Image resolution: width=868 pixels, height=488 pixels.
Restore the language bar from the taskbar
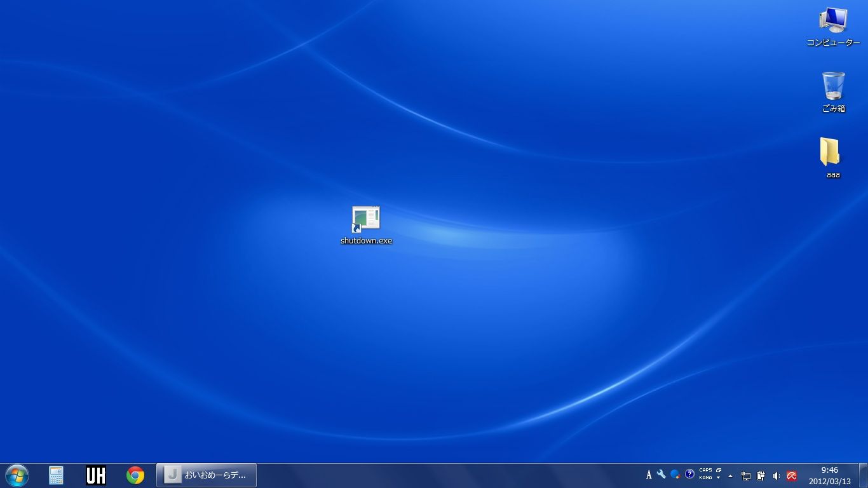(x=719, y=471)
